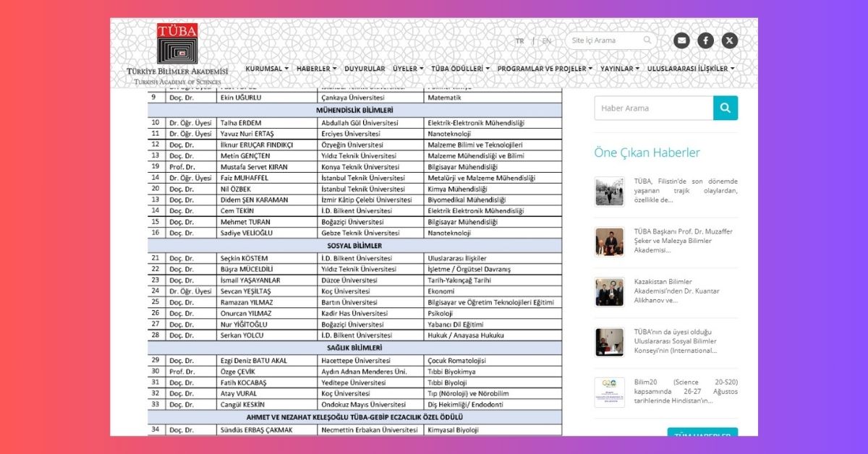
Task: Open the X (Twitter) social icon
Action: [730, 40]
